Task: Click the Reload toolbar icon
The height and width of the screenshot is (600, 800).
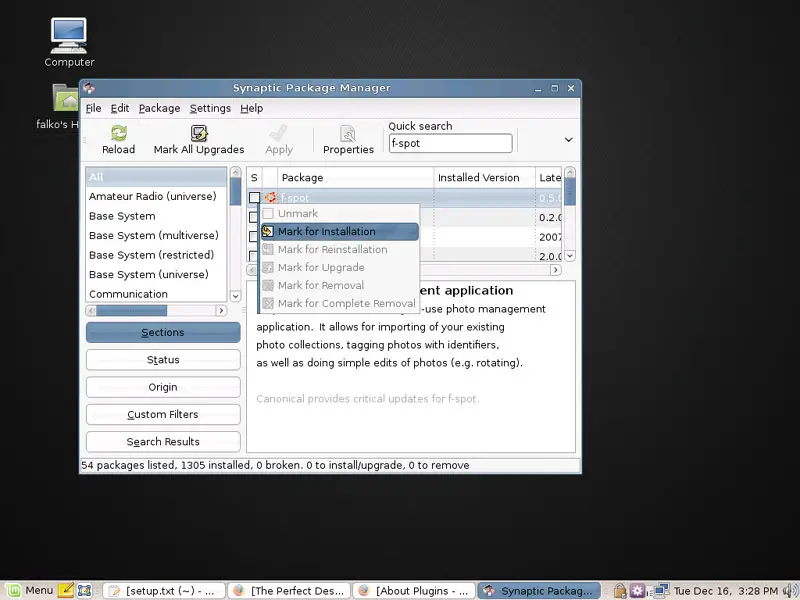Action: pos(119,133)
